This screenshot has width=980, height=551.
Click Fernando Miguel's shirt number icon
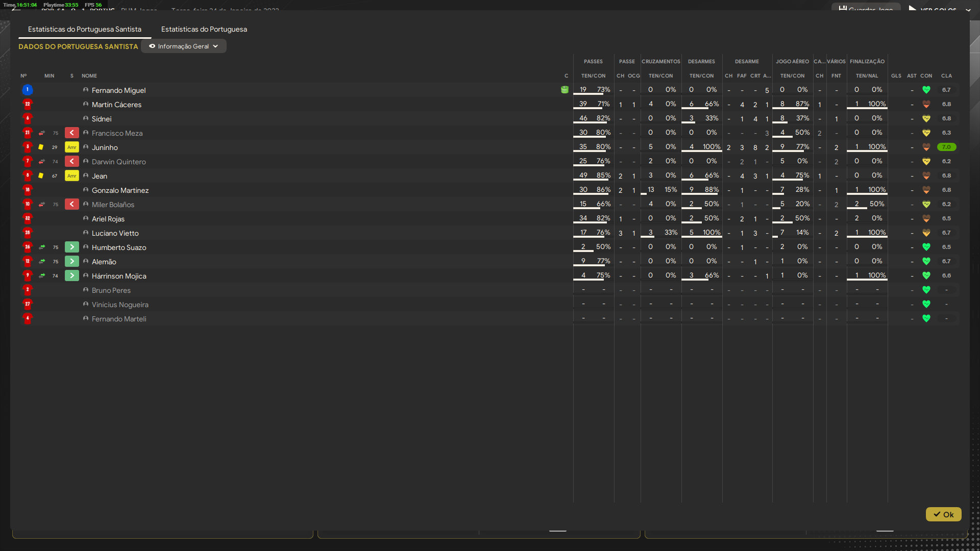(28, 90)
